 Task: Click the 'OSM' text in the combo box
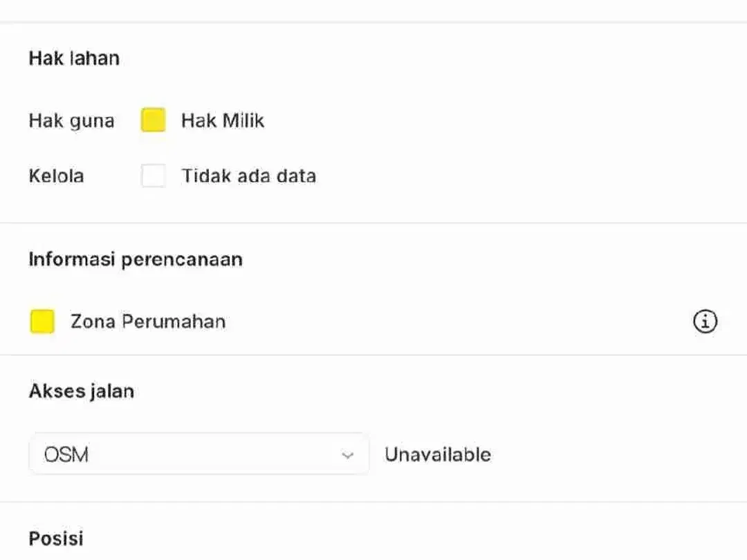point(66,455)
